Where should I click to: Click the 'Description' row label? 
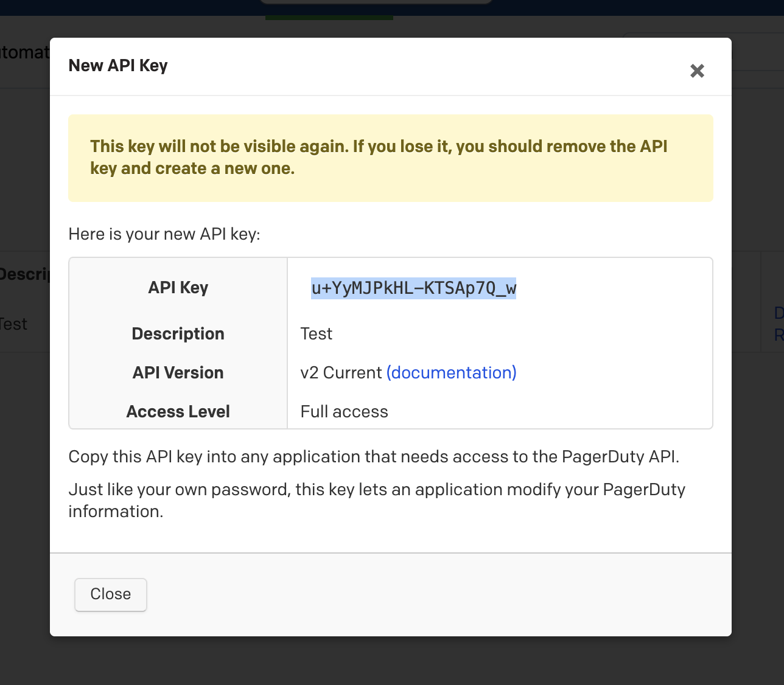[178, 333]
